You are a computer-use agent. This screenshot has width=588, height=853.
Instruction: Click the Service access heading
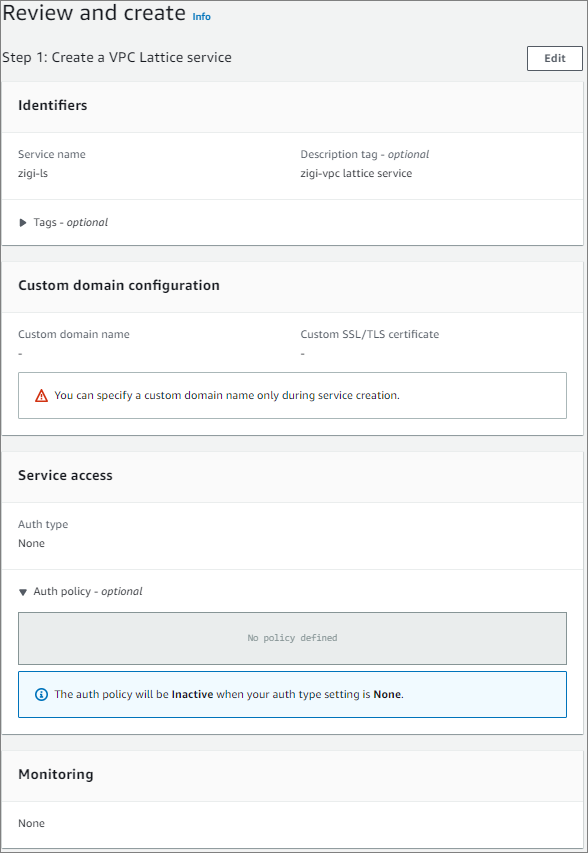pyautogui.click(x=65, y=475)
